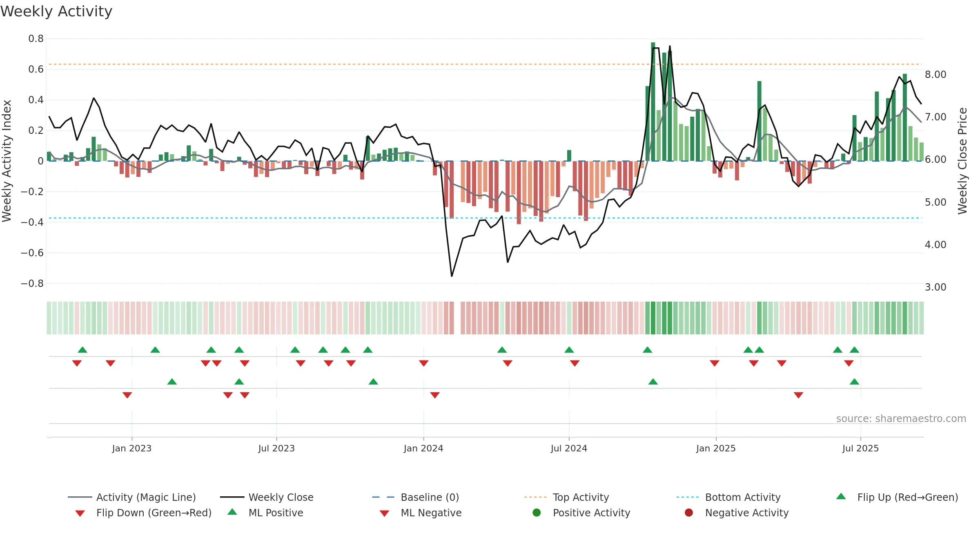Click the '0.8' left axis tick label
The width and height of the screenshot is (980, 551).
(x=36, y=39)
